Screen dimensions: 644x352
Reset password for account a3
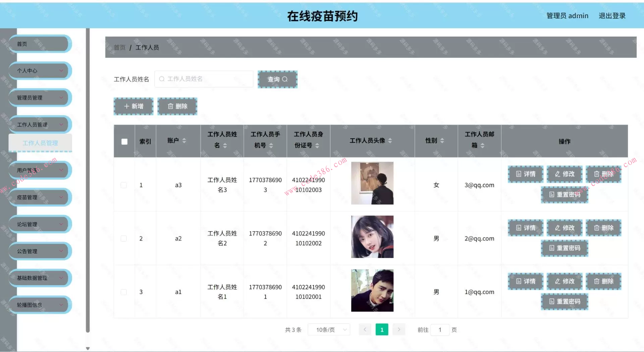pyautogui.click(x=565, y=194)
